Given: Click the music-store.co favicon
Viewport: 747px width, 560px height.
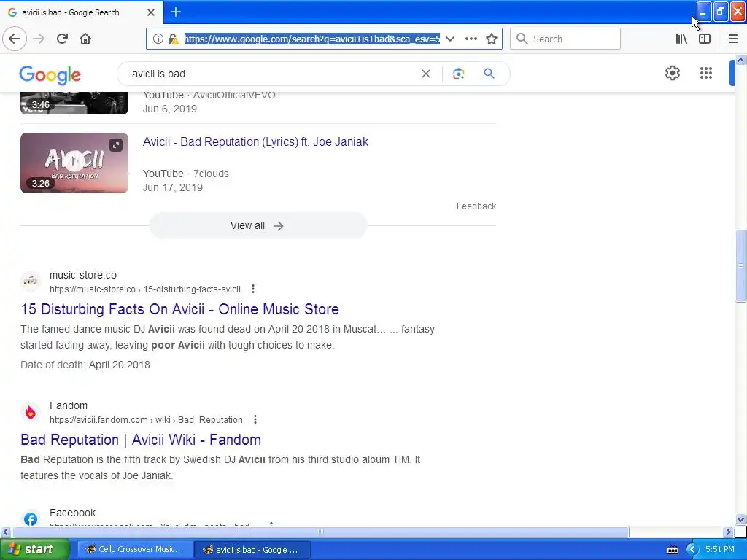Looking at the screenshot, I should tap(31, 281).
